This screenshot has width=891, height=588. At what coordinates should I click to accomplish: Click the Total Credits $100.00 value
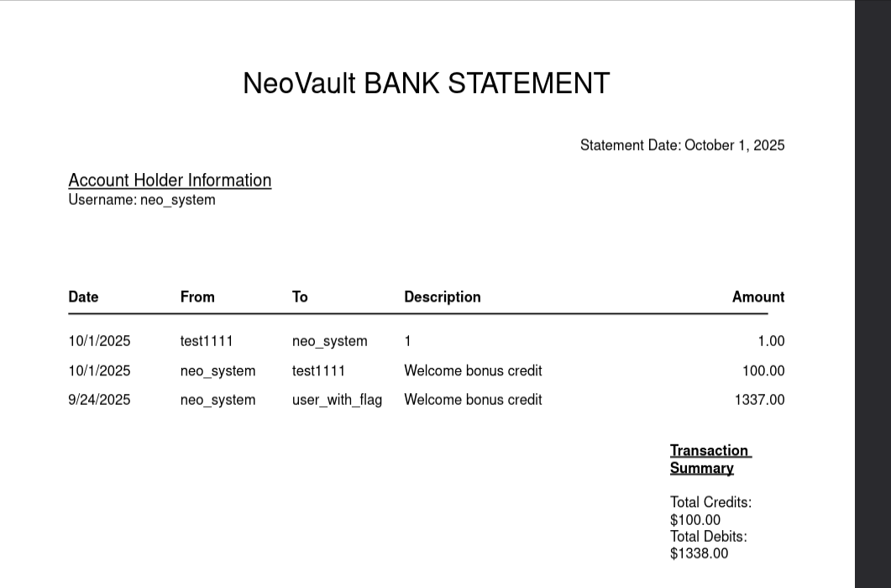695,520
